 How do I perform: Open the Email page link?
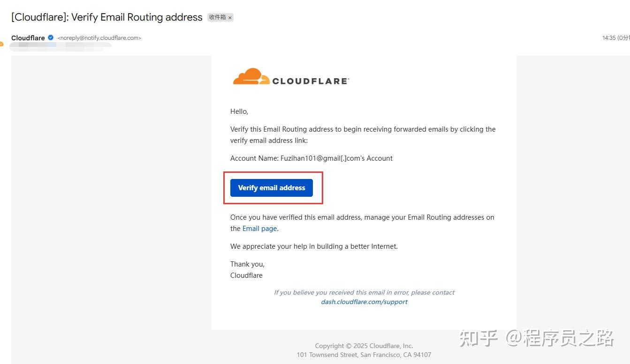[259, 229]
